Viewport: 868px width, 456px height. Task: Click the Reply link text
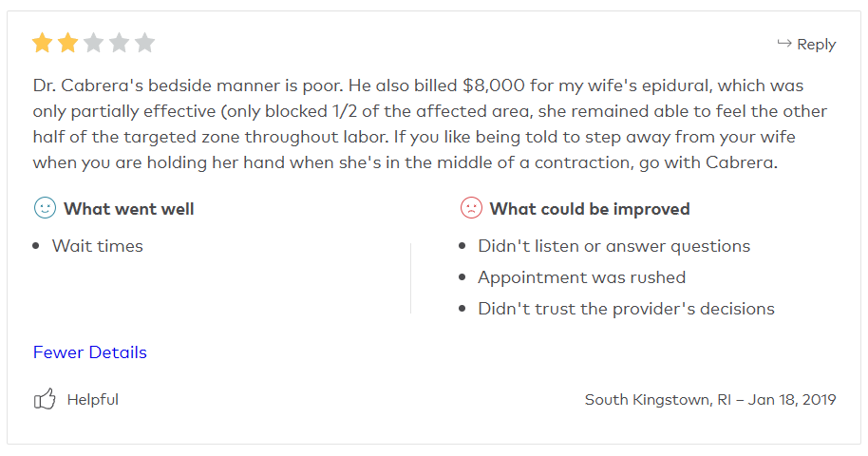click(x=816, y=45)
